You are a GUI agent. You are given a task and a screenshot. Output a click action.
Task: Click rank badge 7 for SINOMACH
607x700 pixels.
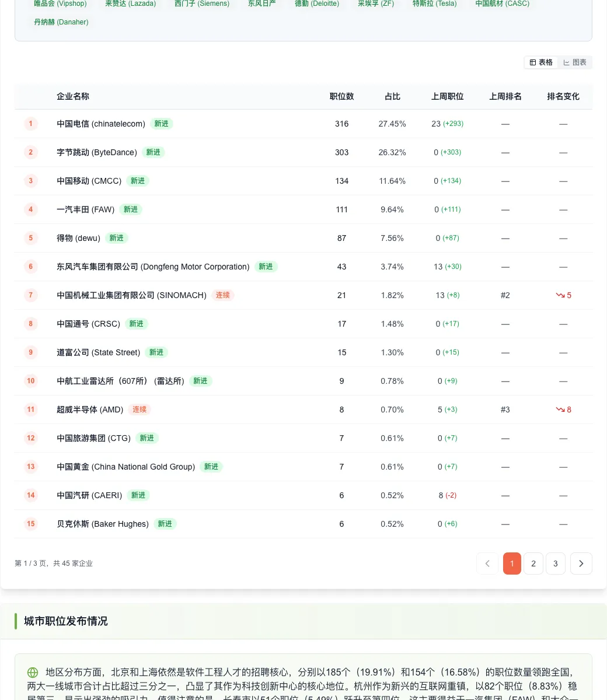click(31, 295)
